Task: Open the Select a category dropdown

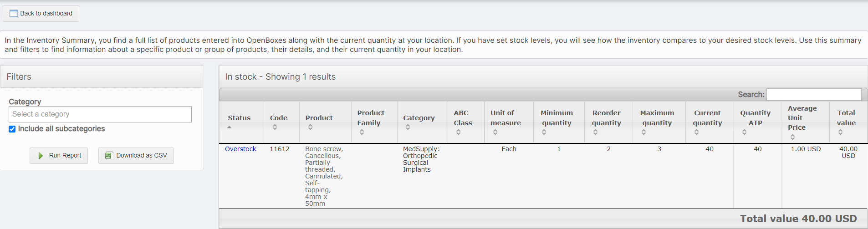Action: coord(100,114)
